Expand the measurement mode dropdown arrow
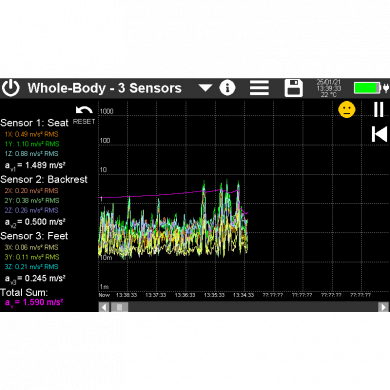This screenshot has height=390, width=390. tap(205, 88)
